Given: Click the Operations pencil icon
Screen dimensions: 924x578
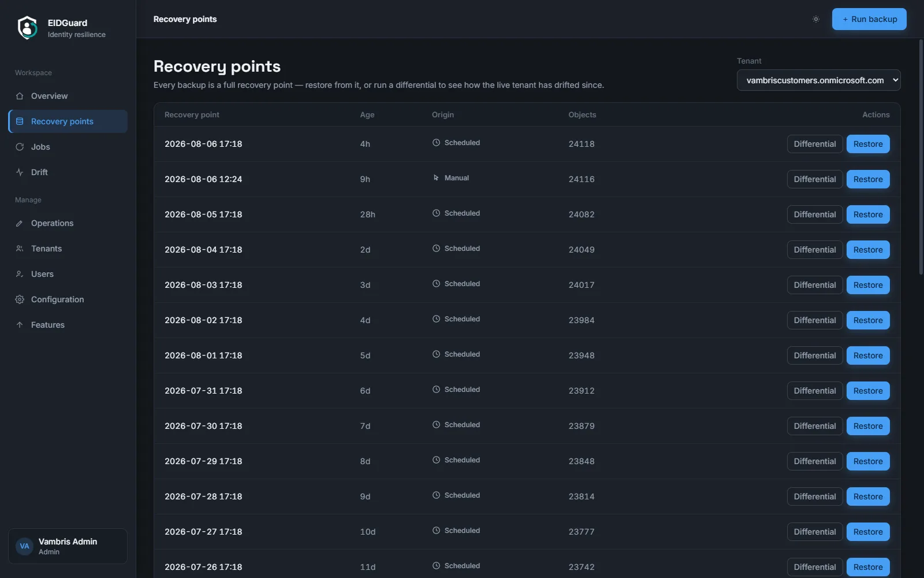Looking at the screenshot, I should click(x=20, y=223).
